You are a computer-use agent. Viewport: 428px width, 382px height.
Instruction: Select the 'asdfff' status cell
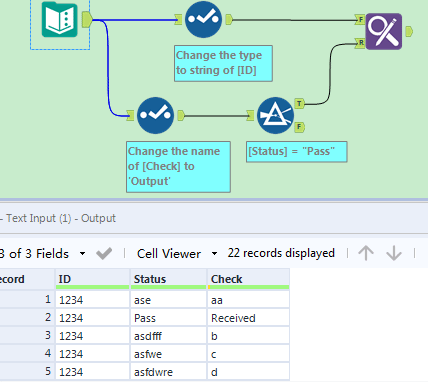coord(168,336)
